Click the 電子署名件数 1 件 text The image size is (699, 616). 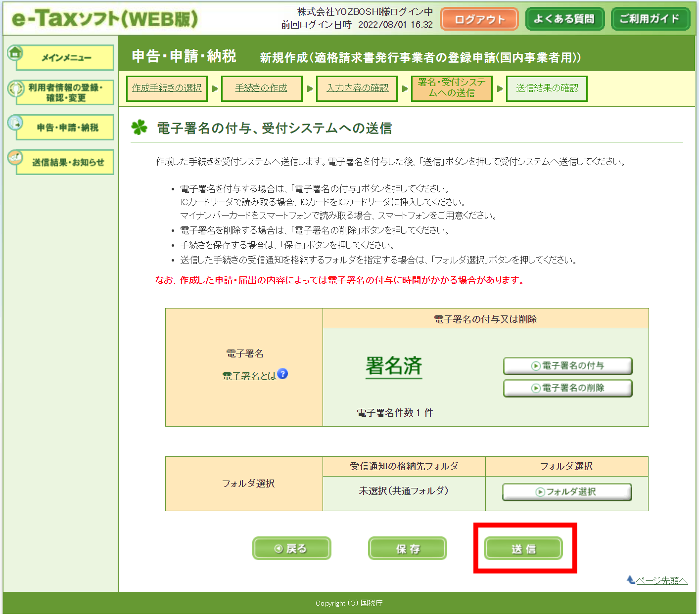395,413
